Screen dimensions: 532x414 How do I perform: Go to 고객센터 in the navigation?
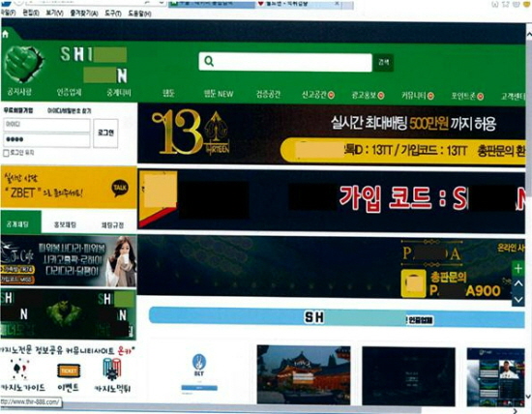click(513, 97)
